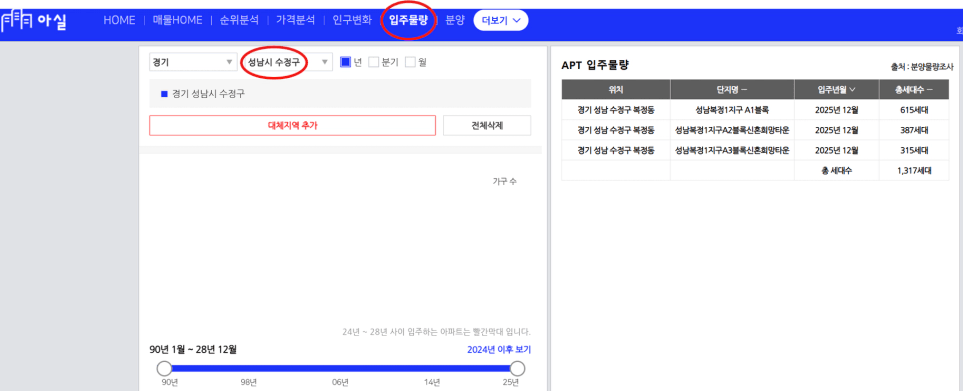Click the 성남복정1지구A3블록신혼희망타운 cell
963x391 pixels.
click(x=732, y=150)
